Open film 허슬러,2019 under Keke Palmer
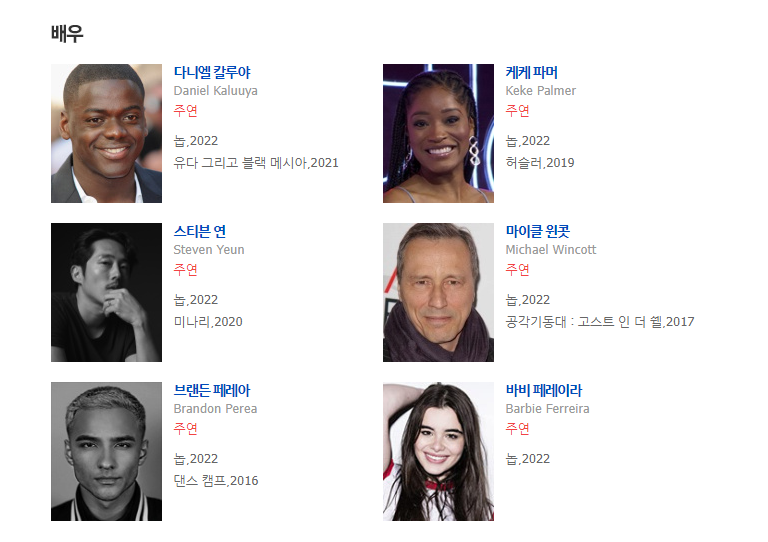The width and height of the screenshot is (768, 542). pos(540,163)
